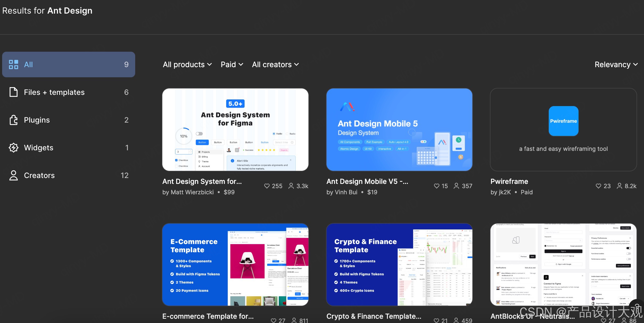The height and width of the screenshot is (323, 644).
Task: Click heart icon on Ant Design Mobile V5
Action: tap(436, 186)
